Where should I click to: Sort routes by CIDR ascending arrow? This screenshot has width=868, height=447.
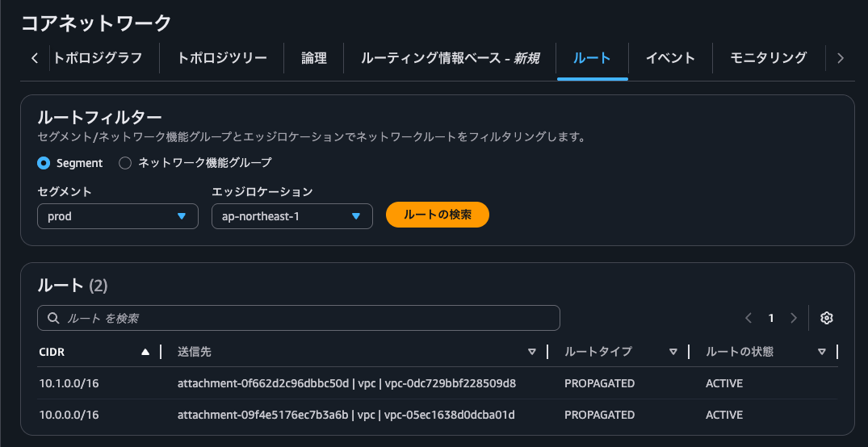click(x=145, y=352)
